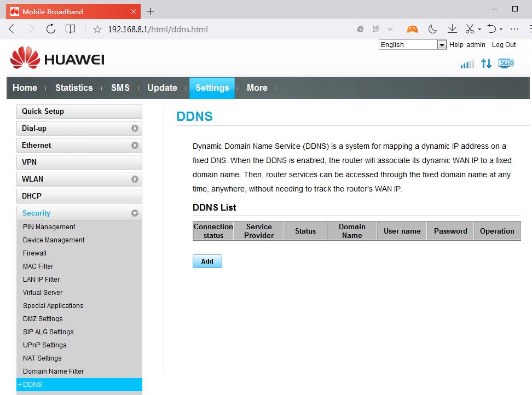
Task: Open the browser downloads icon
Action: [x=452, y=29]
